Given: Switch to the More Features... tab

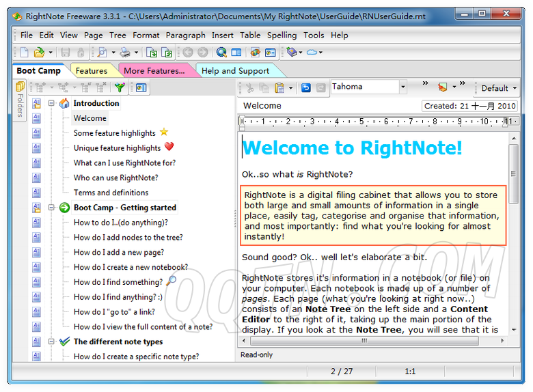Looking at the screenshot, I should (x=154, y=70).
